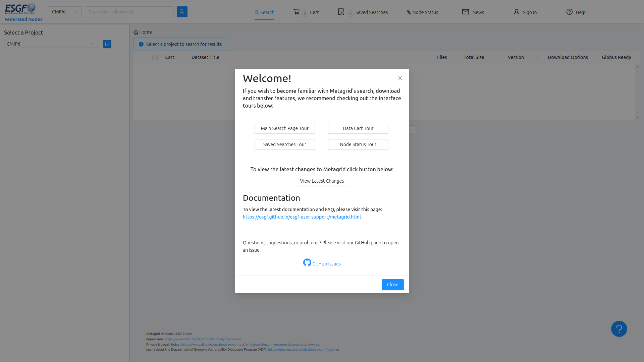
Task: Click the Sign In user icon
Action: coord(517,12)
